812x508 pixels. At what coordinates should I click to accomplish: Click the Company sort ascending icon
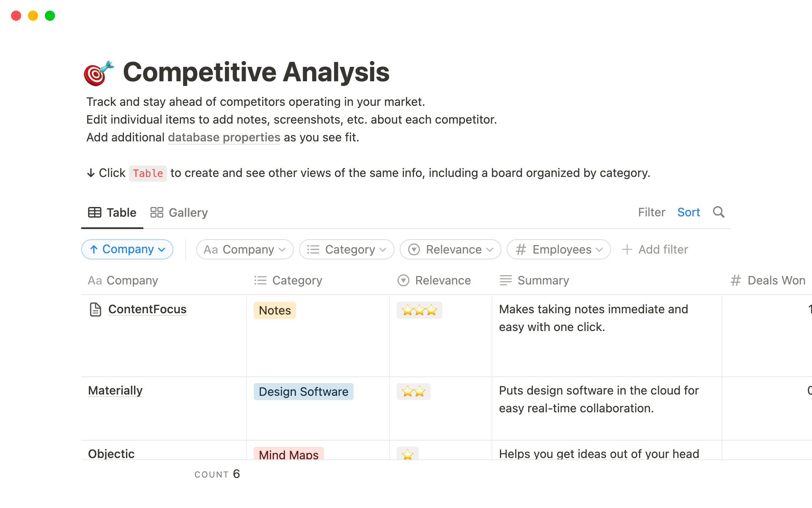pos(95,249)
